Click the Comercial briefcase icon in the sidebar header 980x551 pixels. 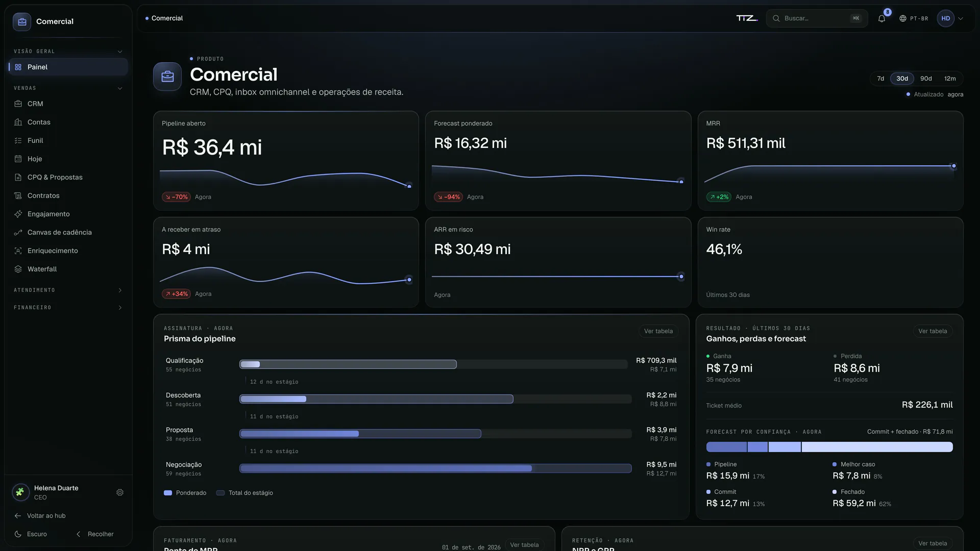click(22, 21)
